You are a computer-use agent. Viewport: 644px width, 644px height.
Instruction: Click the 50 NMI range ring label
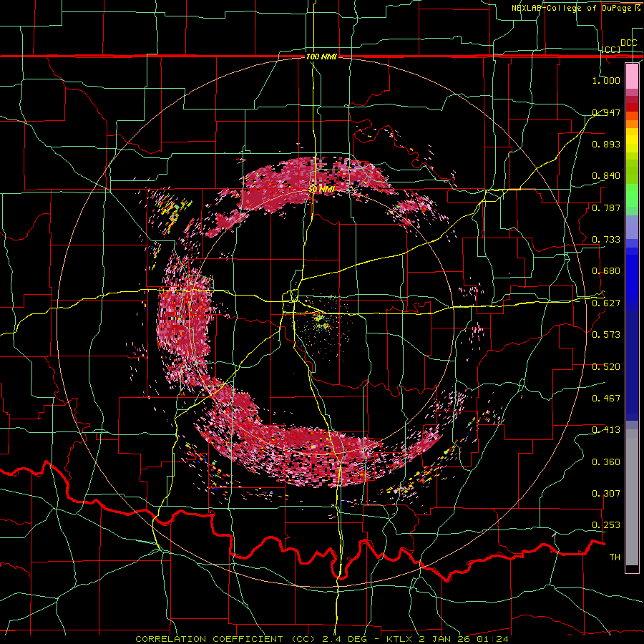point(321,189)
